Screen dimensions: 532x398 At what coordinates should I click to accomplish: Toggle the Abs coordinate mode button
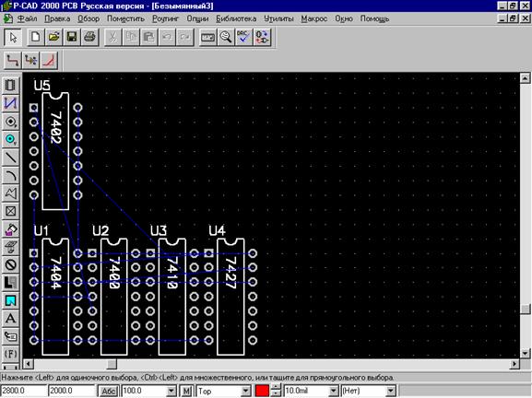(x=109, y=391)
